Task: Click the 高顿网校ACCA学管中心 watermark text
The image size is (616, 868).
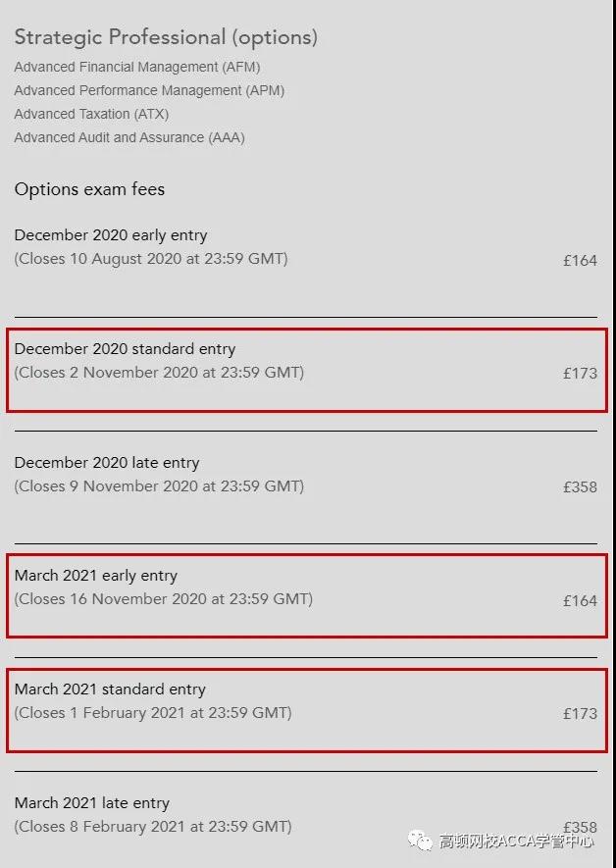Action: (x=516, y=841)
